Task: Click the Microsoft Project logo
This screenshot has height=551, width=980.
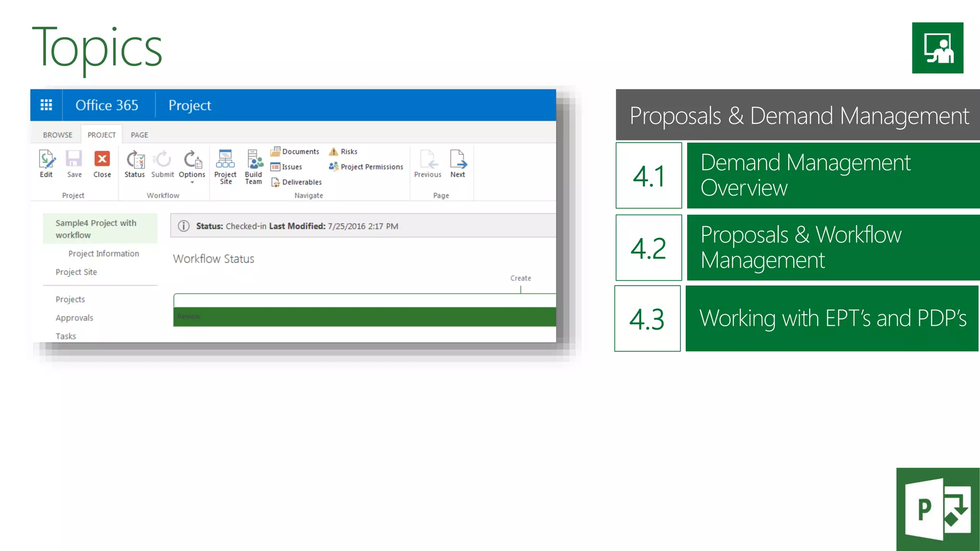Action: [x=938, y=509]
